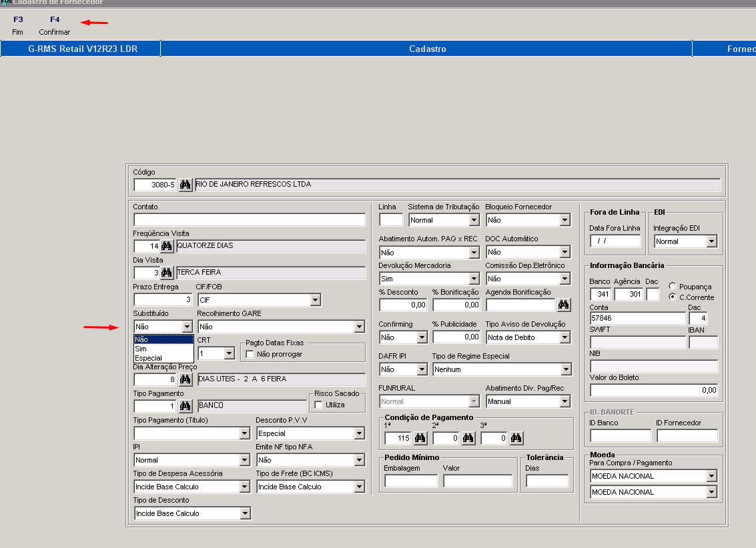Screen dimensions: 756x548
Task: Click the Contato input field
Action: 250,220
